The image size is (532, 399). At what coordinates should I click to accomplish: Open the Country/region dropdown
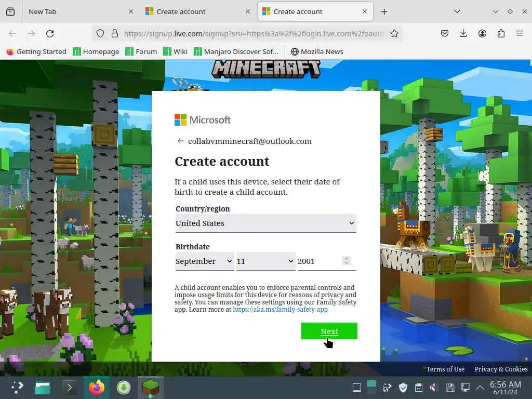265,223
